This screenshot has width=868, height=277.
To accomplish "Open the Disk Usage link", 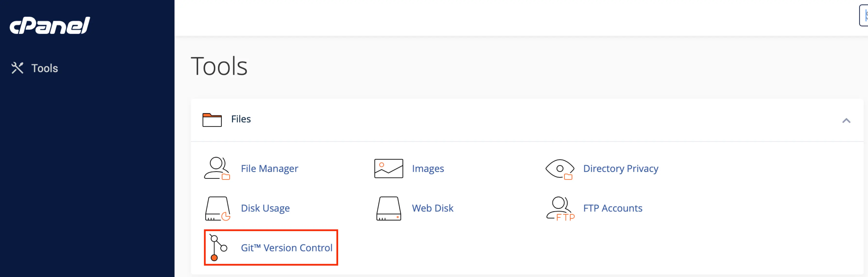I will point(265,208).
